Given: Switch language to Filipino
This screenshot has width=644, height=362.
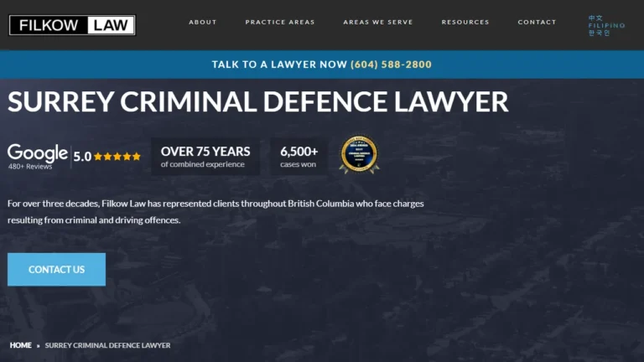Looking at the screenshot, I should coord(606,25).
